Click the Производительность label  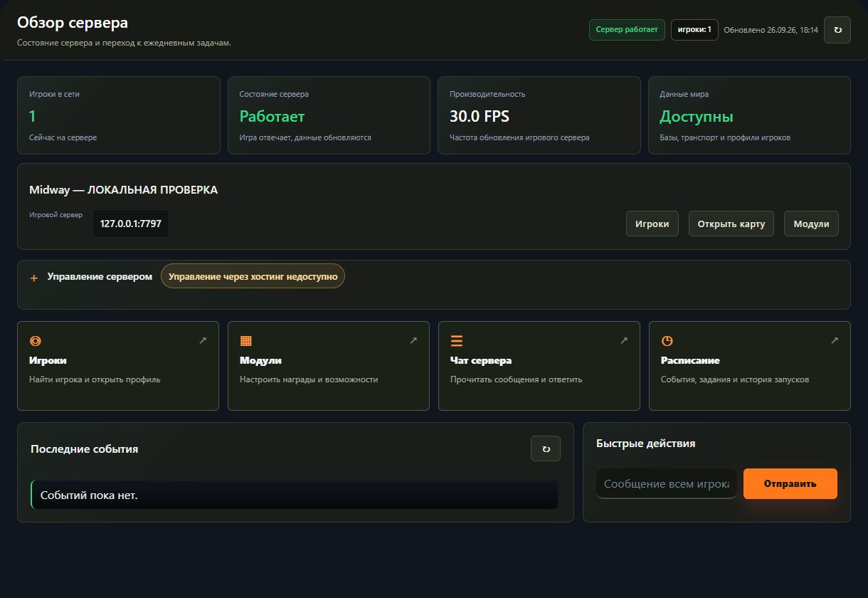[487, 94]
